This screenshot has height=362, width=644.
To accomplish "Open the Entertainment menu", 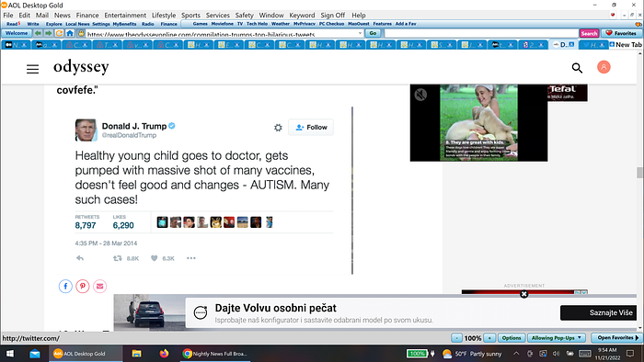I will point(125,16).
